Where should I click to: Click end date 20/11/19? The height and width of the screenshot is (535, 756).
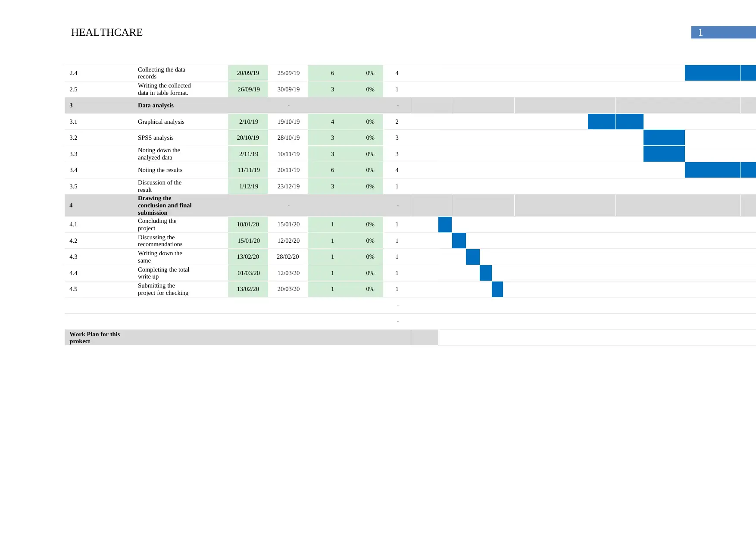(288, 170)
